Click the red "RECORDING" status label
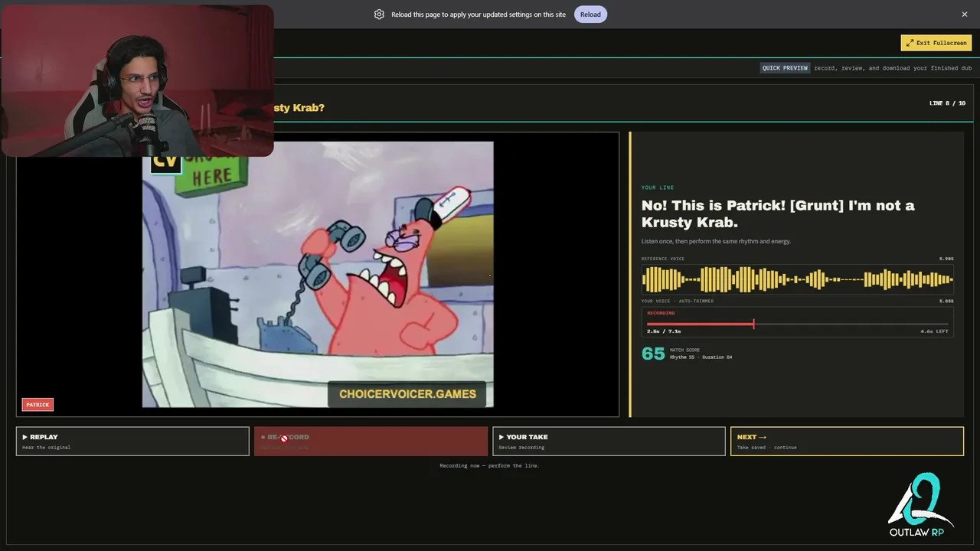 point(661,313)
